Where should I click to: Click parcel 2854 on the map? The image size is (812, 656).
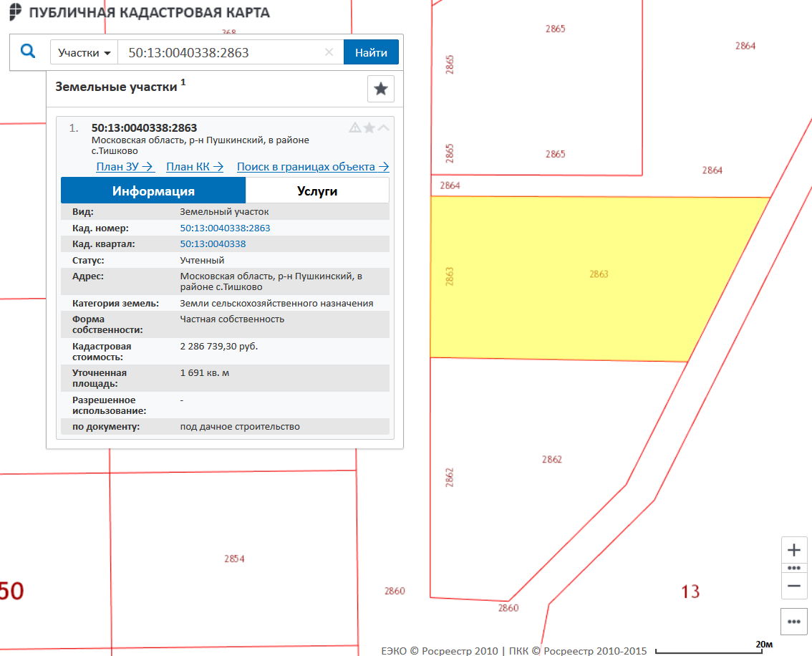point(234,559)
